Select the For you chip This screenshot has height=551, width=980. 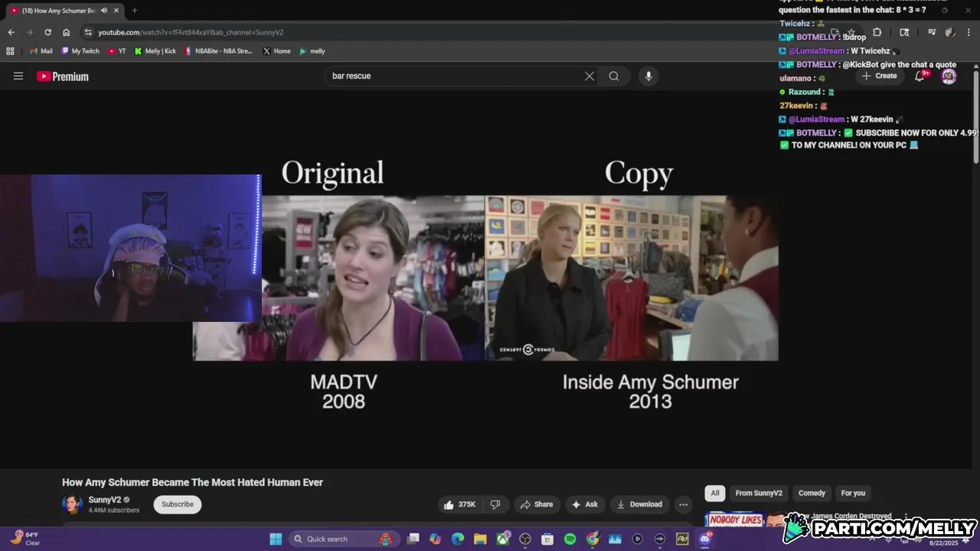pos(853,493)
